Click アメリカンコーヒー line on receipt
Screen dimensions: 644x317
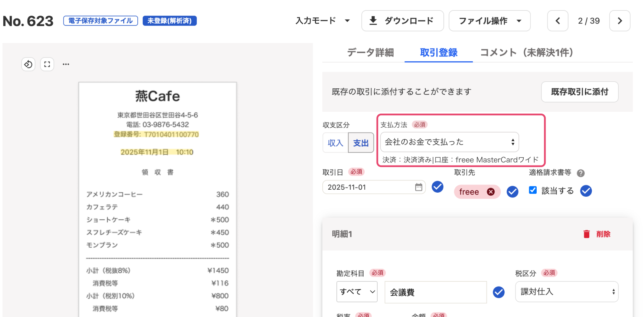[157, 195]
